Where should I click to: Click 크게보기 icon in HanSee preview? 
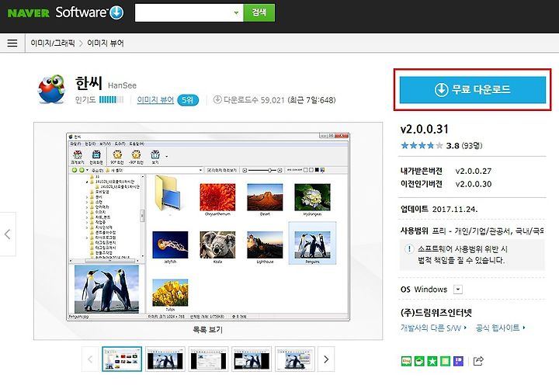(78, 157)
